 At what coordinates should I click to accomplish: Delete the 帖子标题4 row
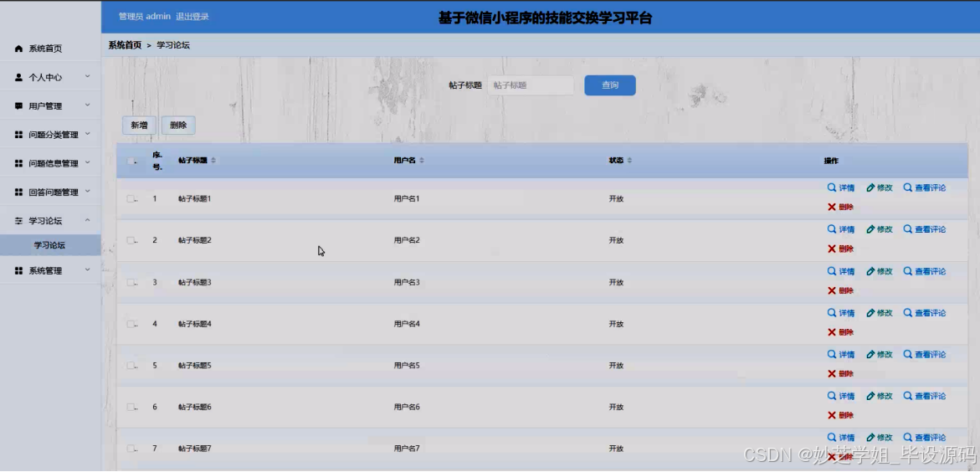(840, 332)
